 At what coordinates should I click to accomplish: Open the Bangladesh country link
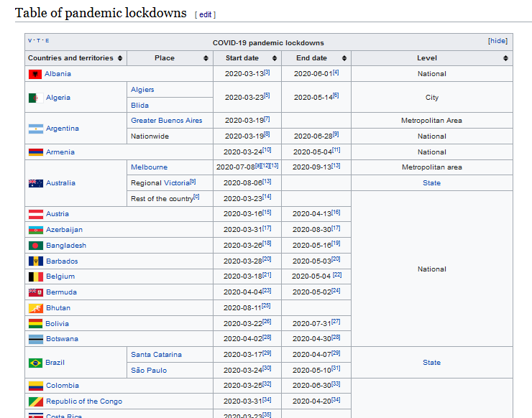[x=66, y=245]
